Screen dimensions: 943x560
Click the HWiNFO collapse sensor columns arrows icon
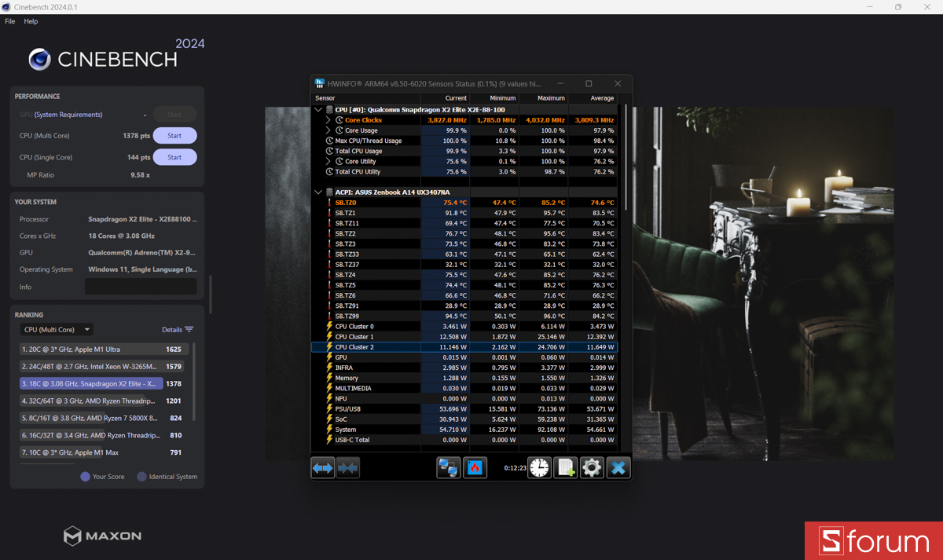coord(347,467)
